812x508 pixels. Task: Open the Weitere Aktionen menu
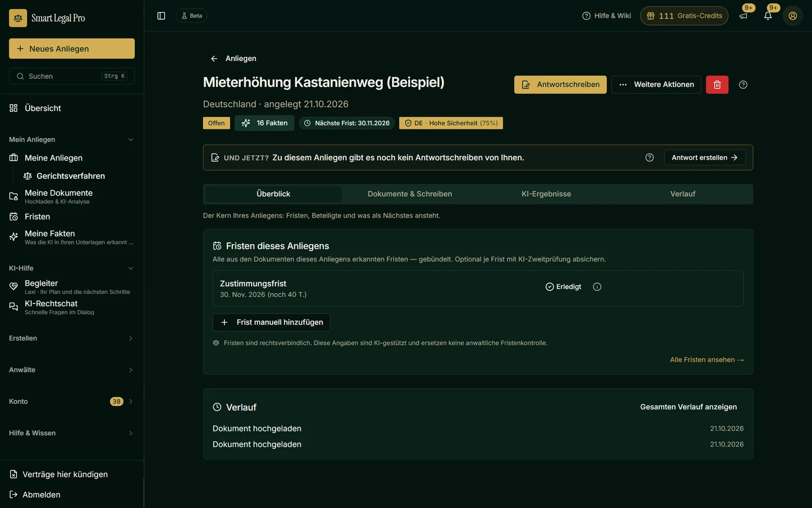tap(656, 85)
